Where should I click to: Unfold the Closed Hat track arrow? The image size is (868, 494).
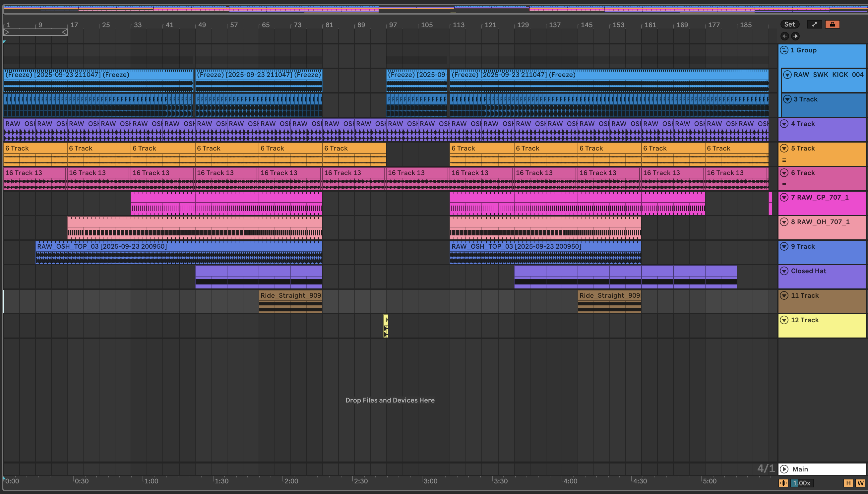pos(784,271)
